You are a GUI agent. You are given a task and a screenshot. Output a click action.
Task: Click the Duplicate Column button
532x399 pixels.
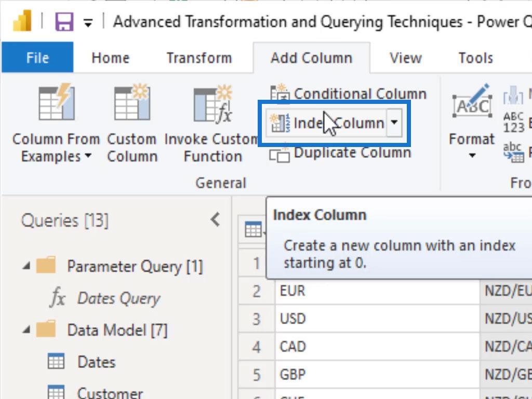click(340, 153)
